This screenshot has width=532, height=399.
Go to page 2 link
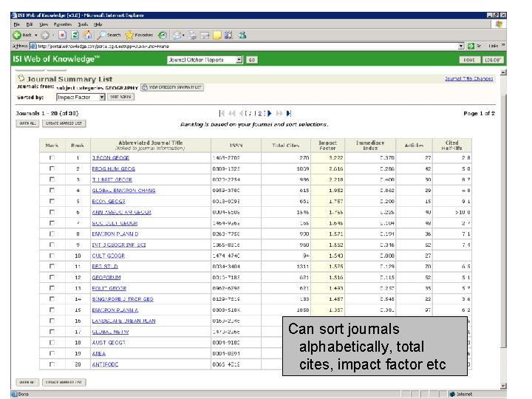click(x=260, y=113)
